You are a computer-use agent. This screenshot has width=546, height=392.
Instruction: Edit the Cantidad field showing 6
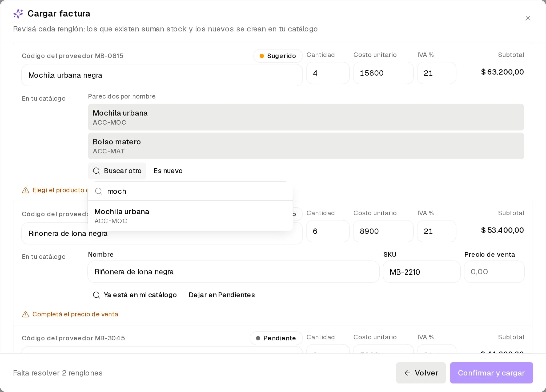pyautogui.click(x=328, y=231)
